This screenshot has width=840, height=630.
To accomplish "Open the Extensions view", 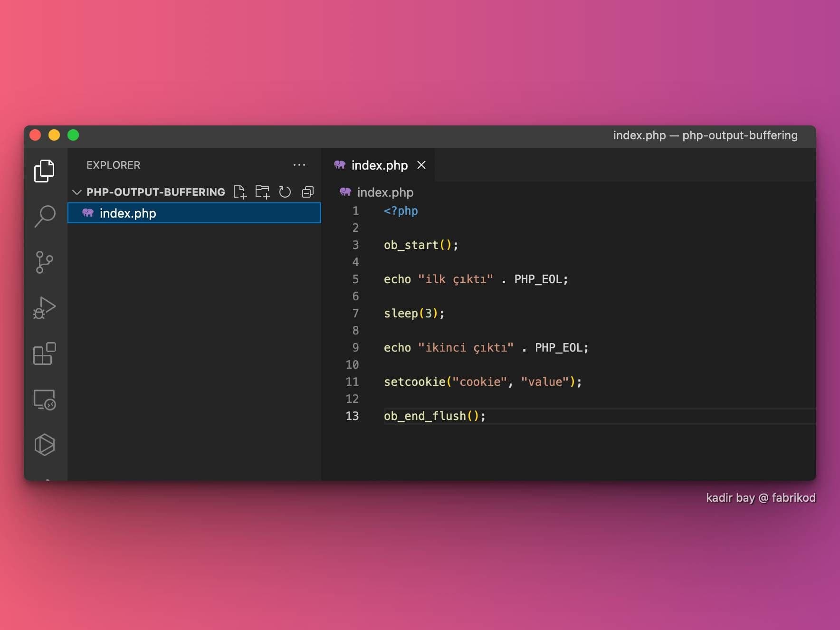I will point(44,353).
